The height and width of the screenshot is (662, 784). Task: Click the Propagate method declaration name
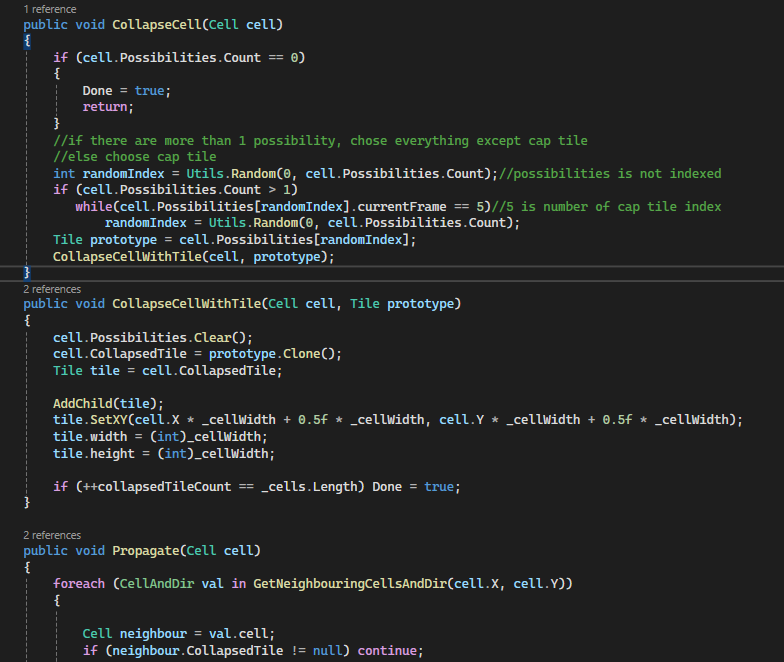146,550
